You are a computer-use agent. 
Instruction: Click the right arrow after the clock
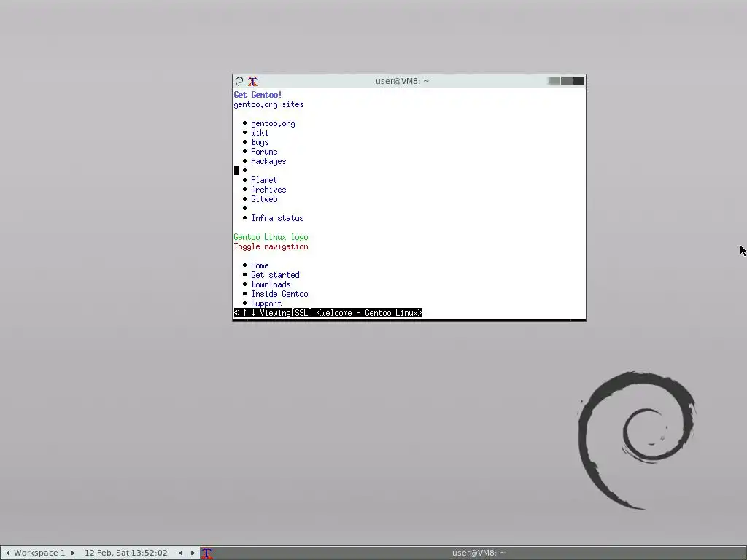[x=193, y=553]
